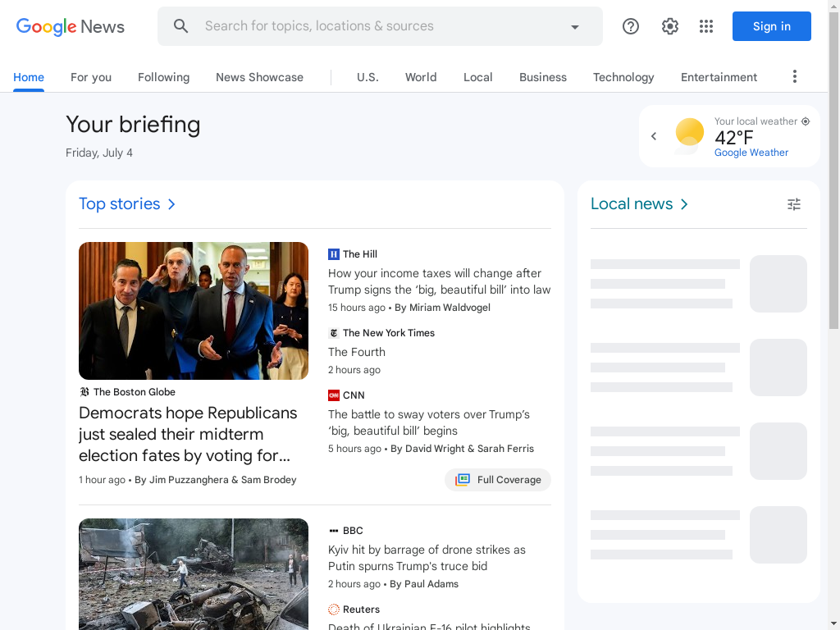Open the politicians photo thumbnail
840x630 pixels.
194,311
